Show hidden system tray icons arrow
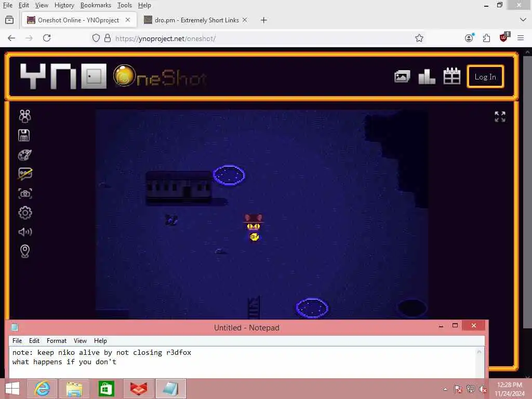 tap(445, 389)
